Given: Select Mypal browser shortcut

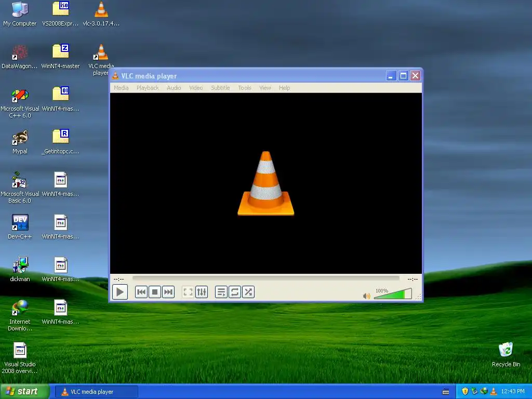Looking at the screenshot, I should pos(20,142).
